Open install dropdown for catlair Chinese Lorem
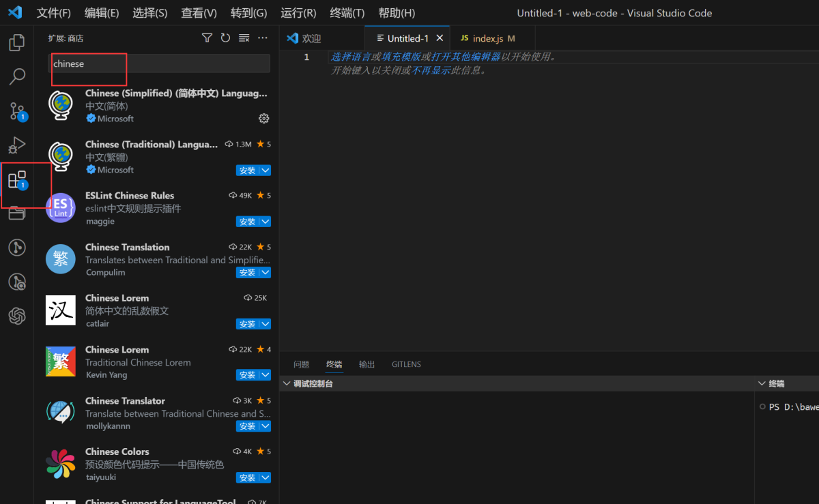 (265, 324)
